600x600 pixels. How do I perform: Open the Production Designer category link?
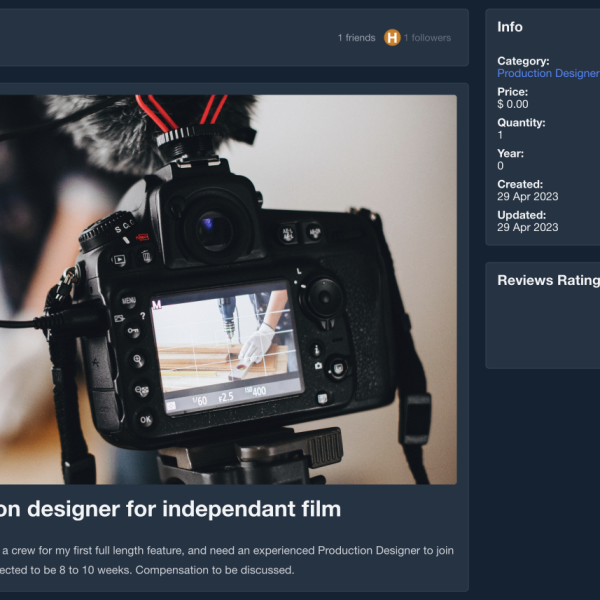[548, 74]
